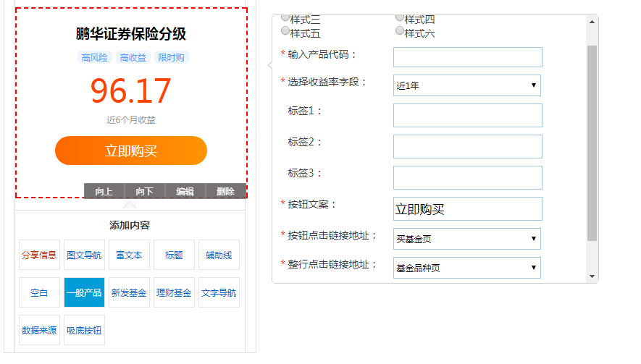Add a 分享信息 content block

pos(39,255)
